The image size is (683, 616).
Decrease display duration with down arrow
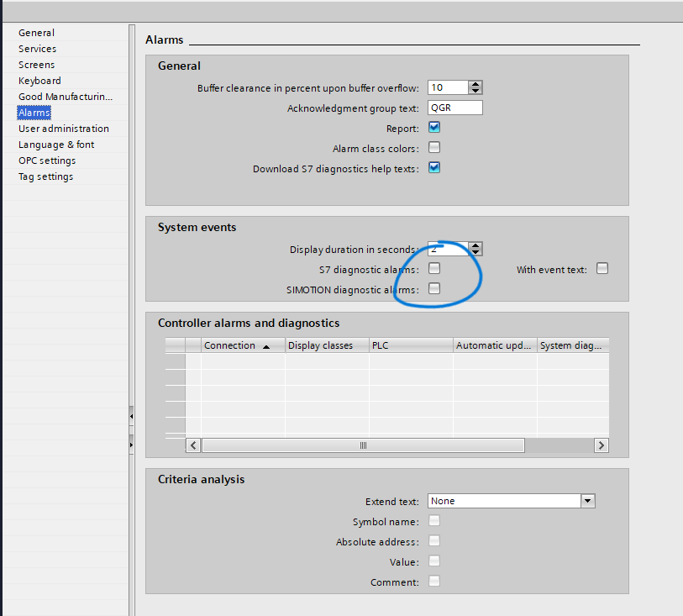coord(475,252)
